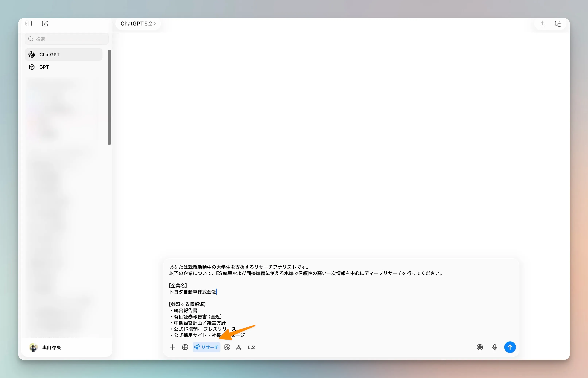Screen dimensions: 588x378
Task: Toggle selection of the ChatGPT sidebar item
Action: point(63,54)
